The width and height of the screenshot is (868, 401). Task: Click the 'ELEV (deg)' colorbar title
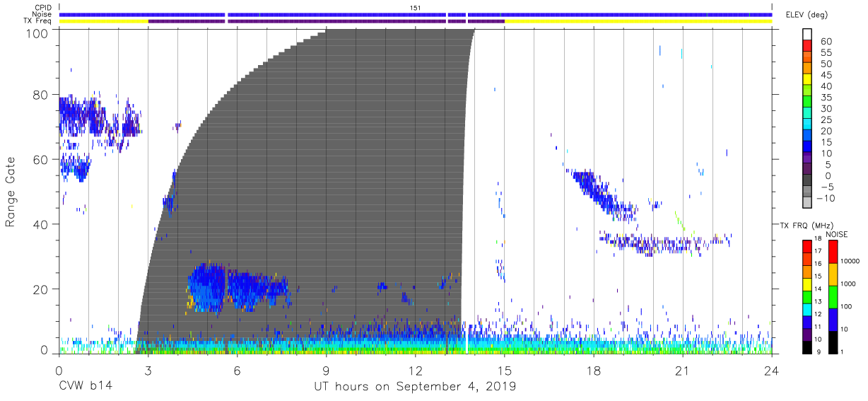coord(806,15)
